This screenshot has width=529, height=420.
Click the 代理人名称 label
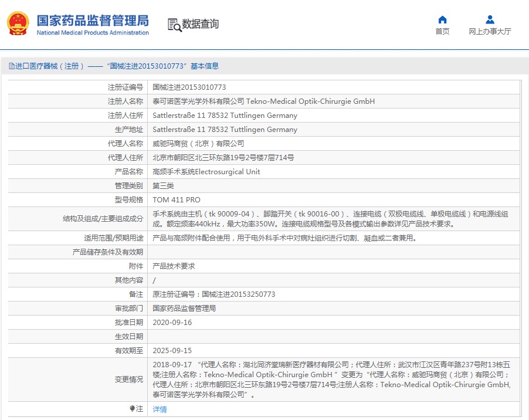126,144
